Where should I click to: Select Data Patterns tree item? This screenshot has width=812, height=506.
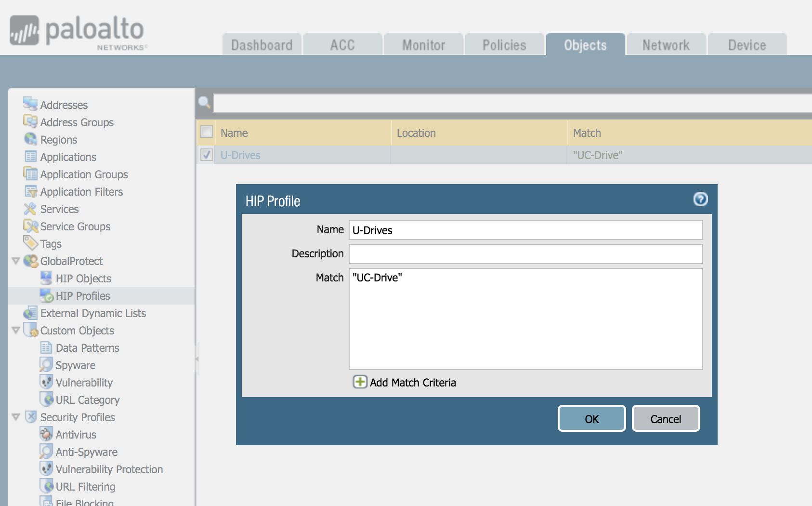click(88, 348)
